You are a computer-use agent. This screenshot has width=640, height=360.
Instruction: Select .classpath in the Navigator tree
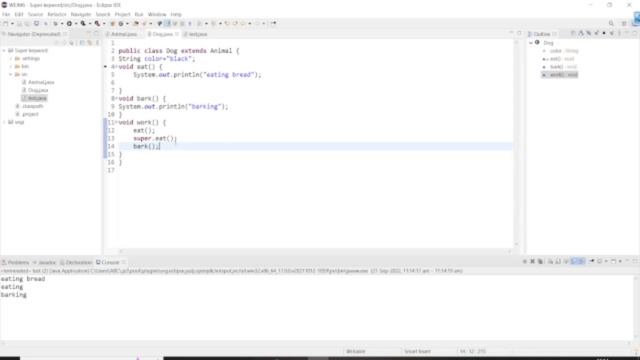coord(29,106)
